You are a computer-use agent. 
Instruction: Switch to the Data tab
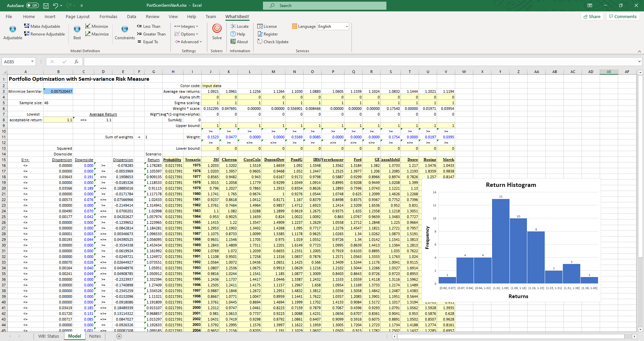click(x=131, y=16)
